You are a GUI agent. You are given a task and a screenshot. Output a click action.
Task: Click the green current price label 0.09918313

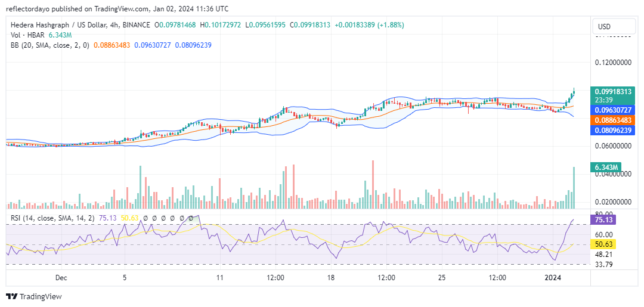(x=612, y=92)
